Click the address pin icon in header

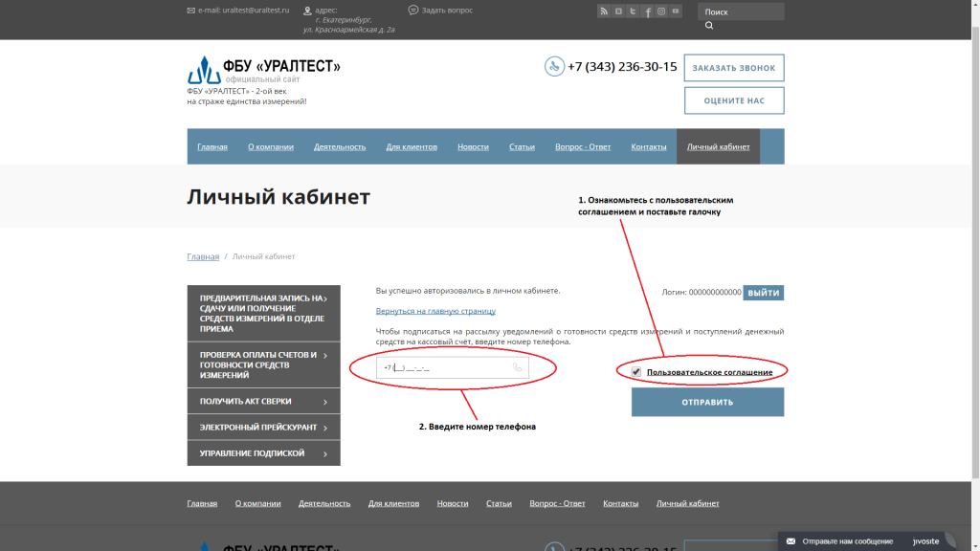(307, 11)
